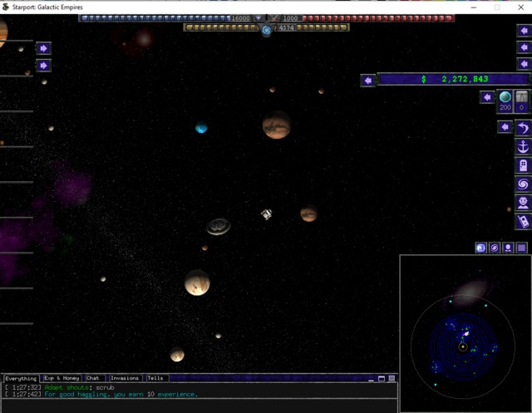The height and width of the screenshot is (413, 532).
Task: Expand panel with lower right-pointing arrow on left
Action: (x=43, y=65)
